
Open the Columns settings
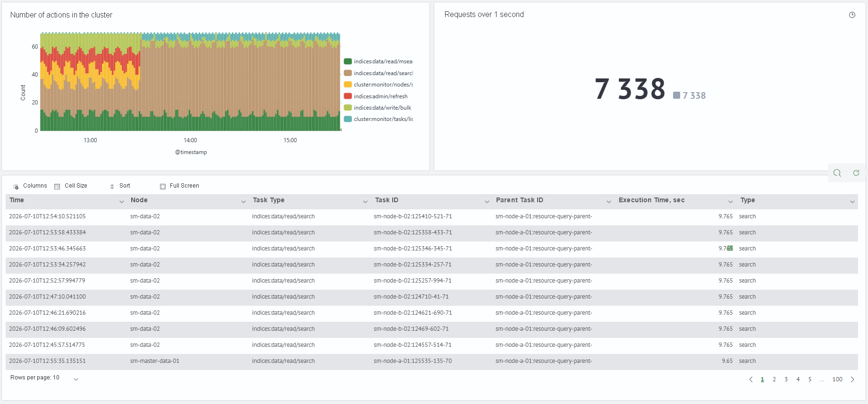tap(30, 186)
